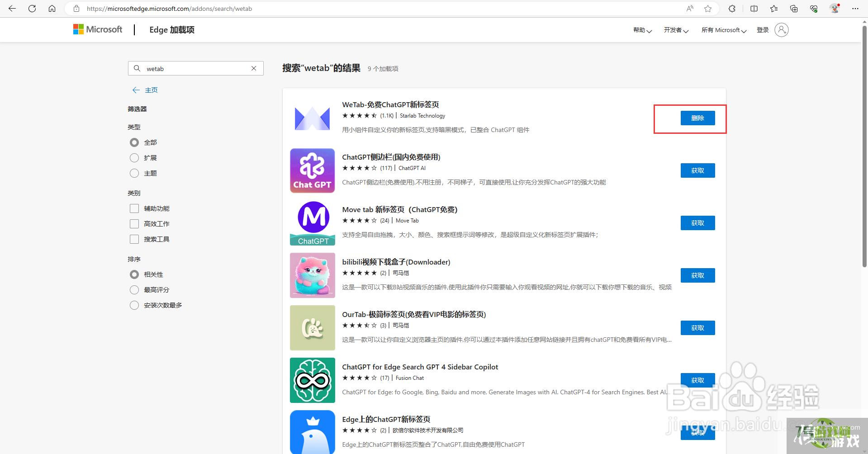The width and height of the screenshot is (868, 454).
Task: Toggle split screen icon
Action: 754,9
